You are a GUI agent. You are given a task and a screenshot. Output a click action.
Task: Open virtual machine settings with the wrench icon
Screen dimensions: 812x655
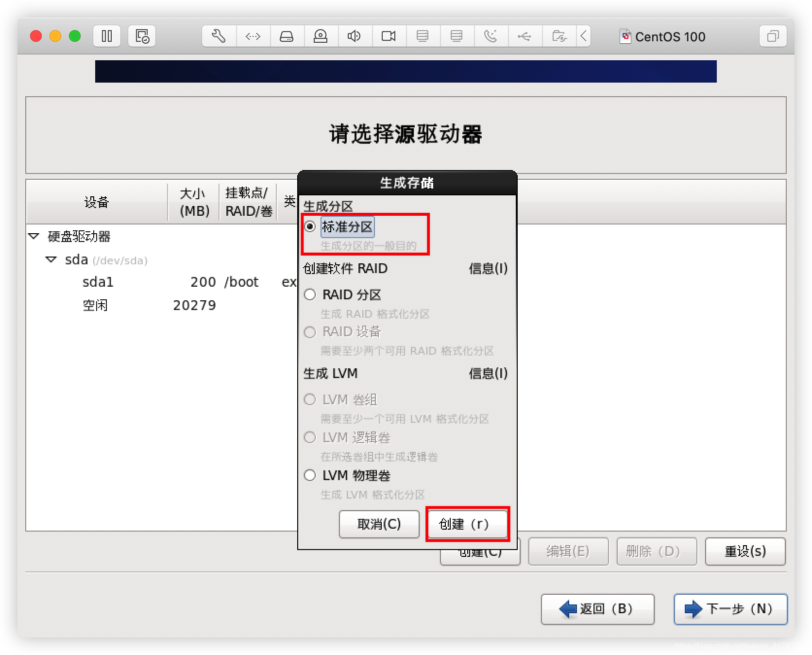click(x=219, y=36)
